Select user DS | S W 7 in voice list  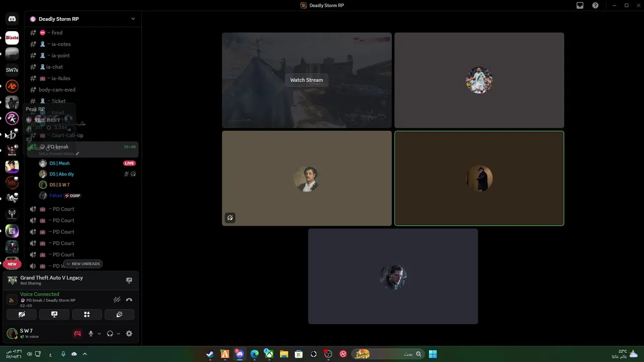pyautogui.click(x=87, y=185)
